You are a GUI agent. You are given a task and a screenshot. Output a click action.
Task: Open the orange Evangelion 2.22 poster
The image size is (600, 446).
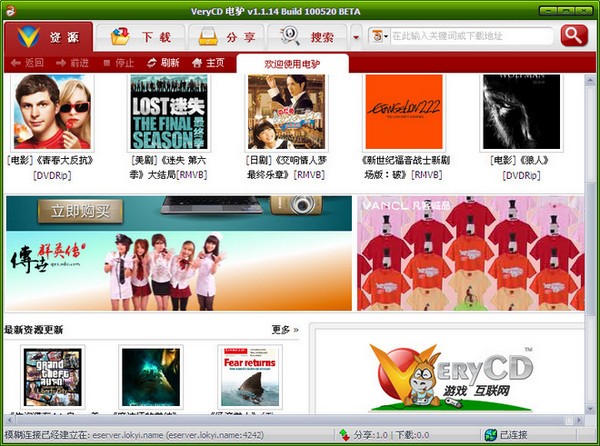(x=404, y=112)
